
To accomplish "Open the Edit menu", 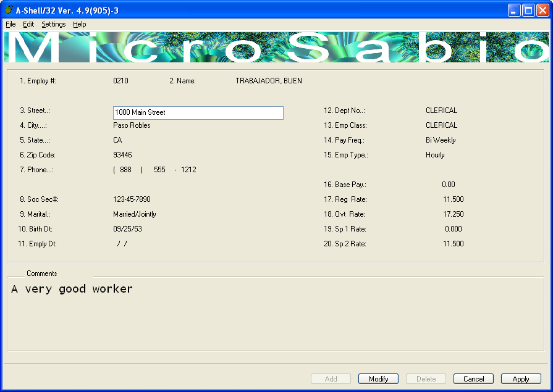I will click(x=28, y=24).
